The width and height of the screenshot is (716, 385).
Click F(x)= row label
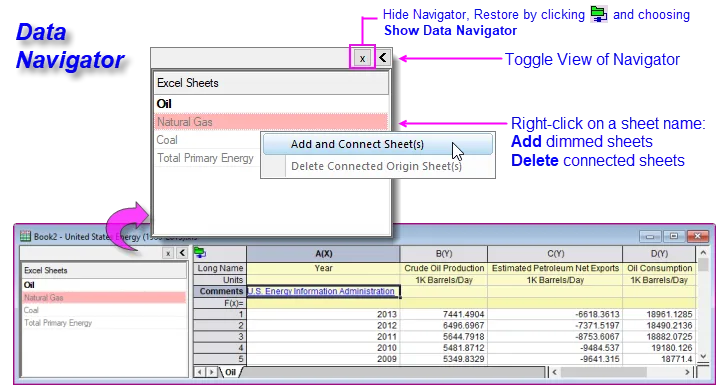pos(220,303)
